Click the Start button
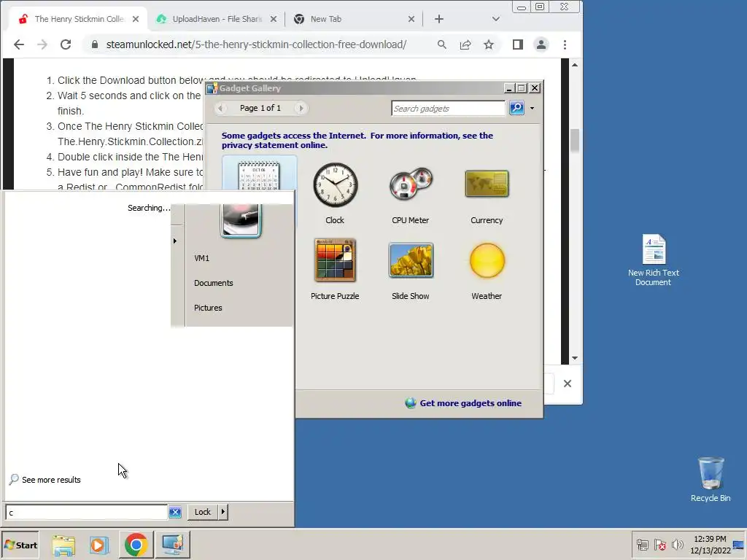The width and height of the screenshot is (747, 560). 20,545
